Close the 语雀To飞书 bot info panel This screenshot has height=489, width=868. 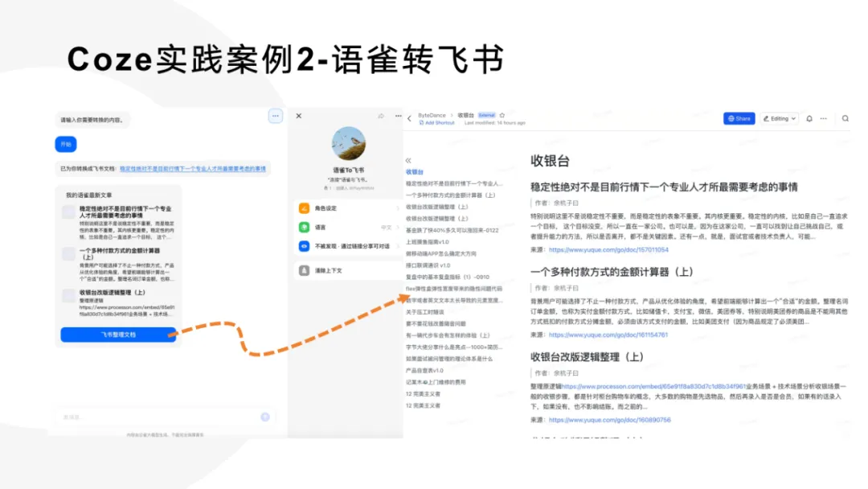coord(299,116)
